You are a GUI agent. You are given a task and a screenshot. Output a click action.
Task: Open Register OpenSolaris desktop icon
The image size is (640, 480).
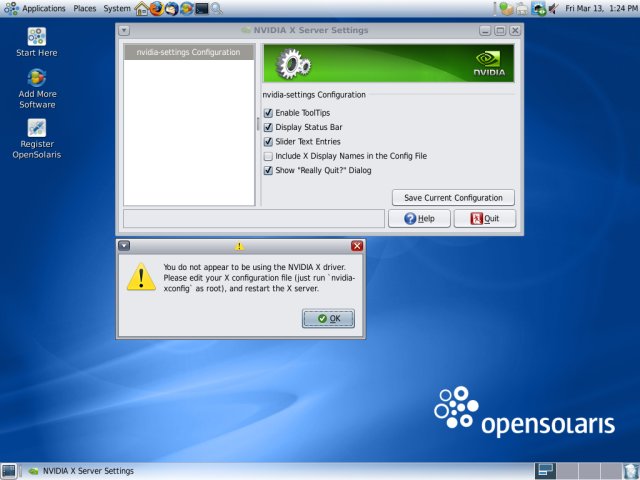(x=37, y=139)
